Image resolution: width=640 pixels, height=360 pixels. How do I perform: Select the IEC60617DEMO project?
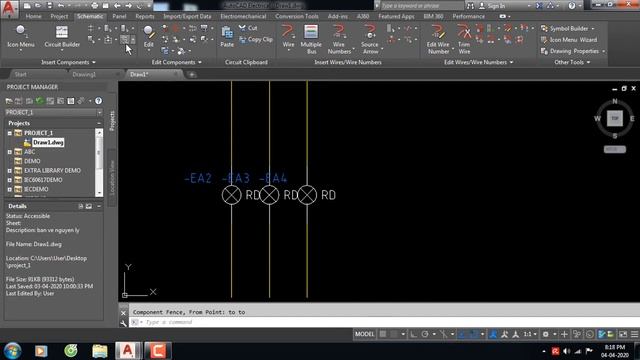(x=43, y=180)
